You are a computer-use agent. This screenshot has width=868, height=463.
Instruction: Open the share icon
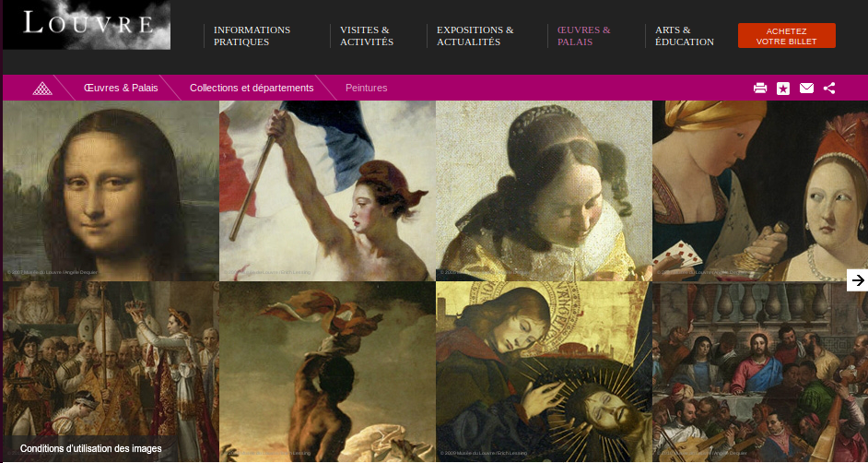[x=829, y=88]
